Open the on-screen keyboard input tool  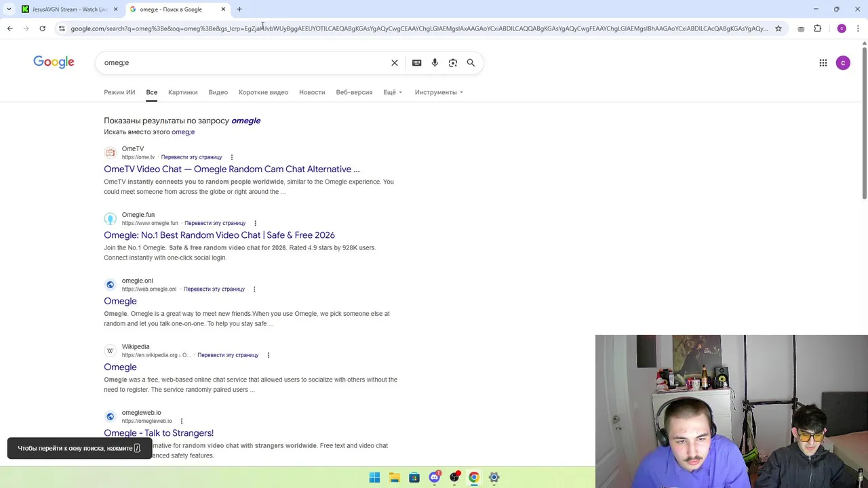pyautogui.click(x=417, y=63)
